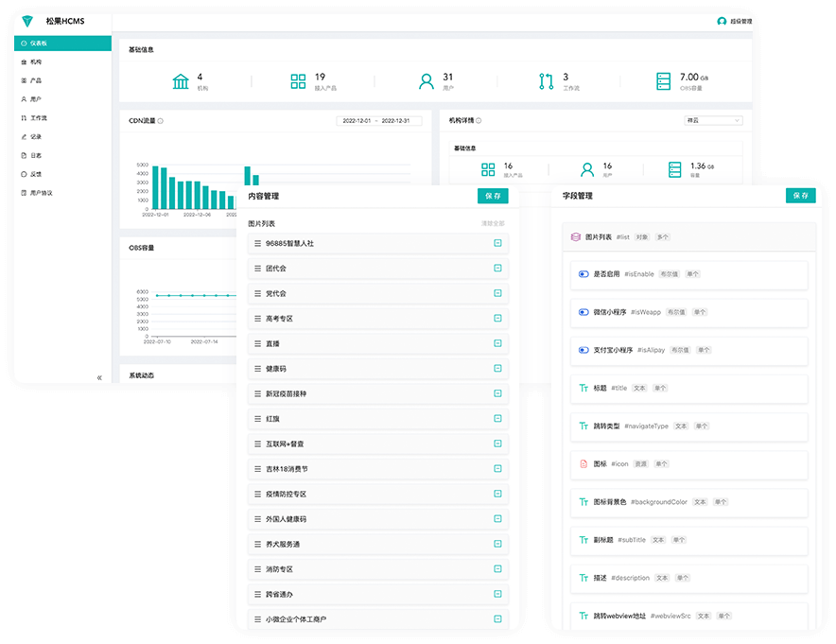Screen dimensions: 836x644
Task: Collapse the 96885智慧人社 list item
Action: coord(497,243)
